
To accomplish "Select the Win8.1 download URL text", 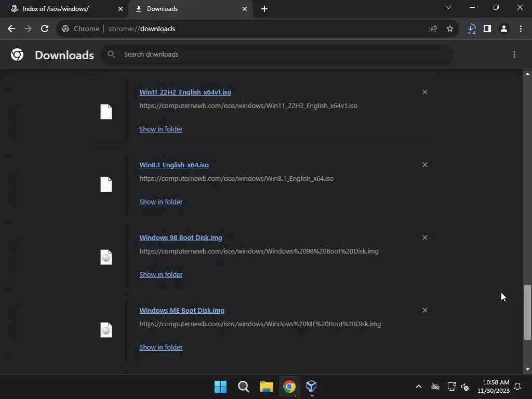I will tap(236, 179).
